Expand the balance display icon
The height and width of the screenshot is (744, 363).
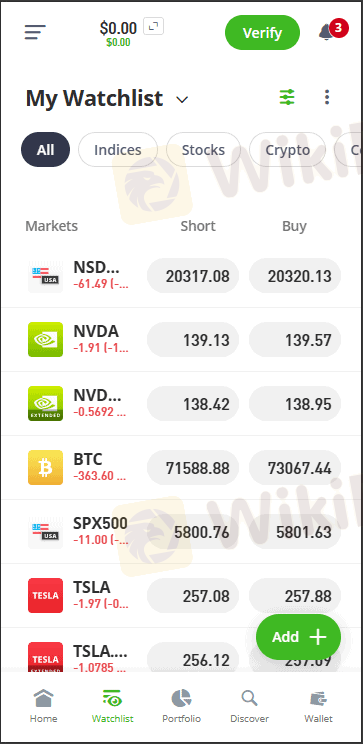click(153, 27)
